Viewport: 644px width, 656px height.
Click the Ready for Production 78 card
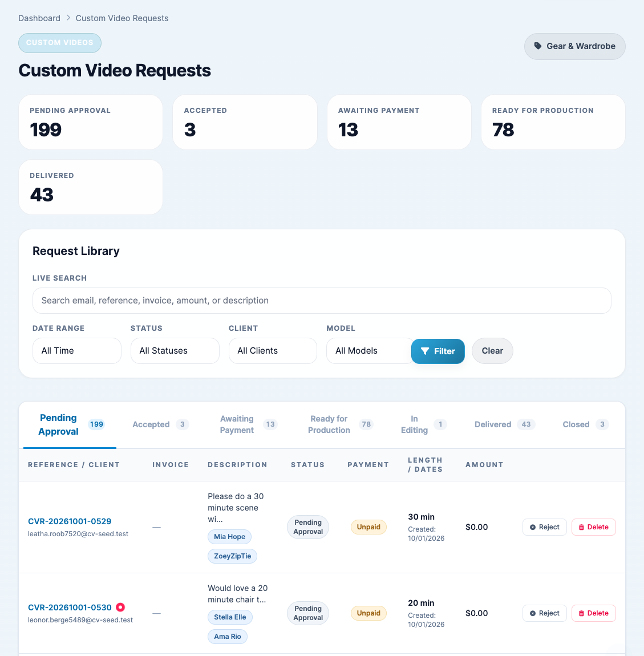coord(553,122)
